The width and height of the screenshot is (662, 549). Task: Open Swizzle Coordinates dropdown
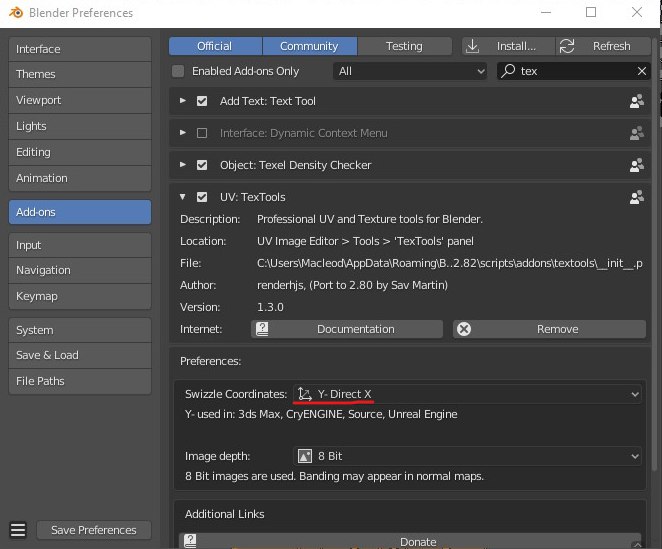(x=467, y=394)
